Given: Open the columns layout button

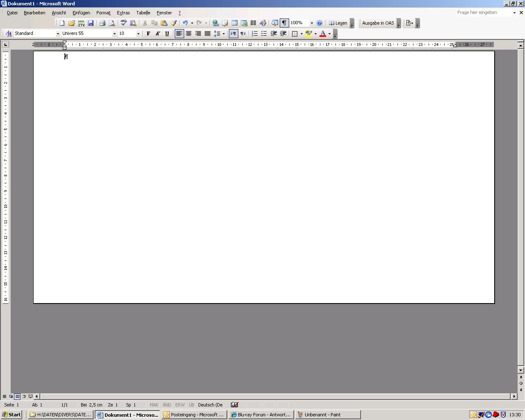Looking at the screenshot, I should pyautogui.click(x=253, y=23).
